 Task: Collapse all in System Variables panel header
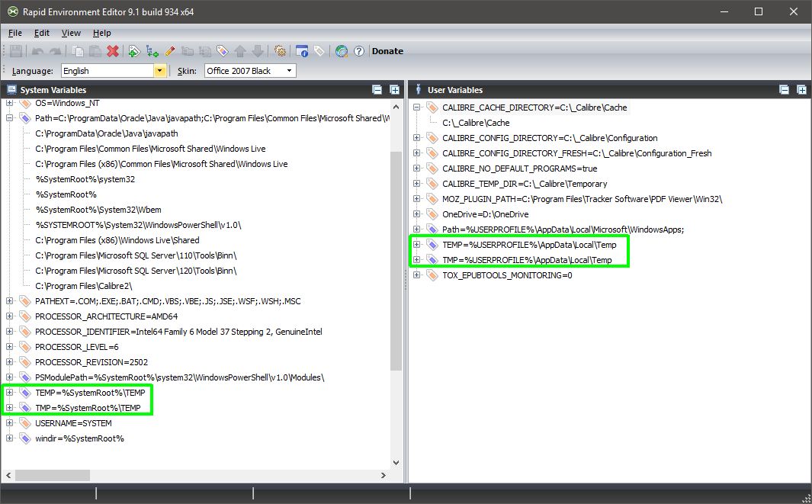click(377, 90)
